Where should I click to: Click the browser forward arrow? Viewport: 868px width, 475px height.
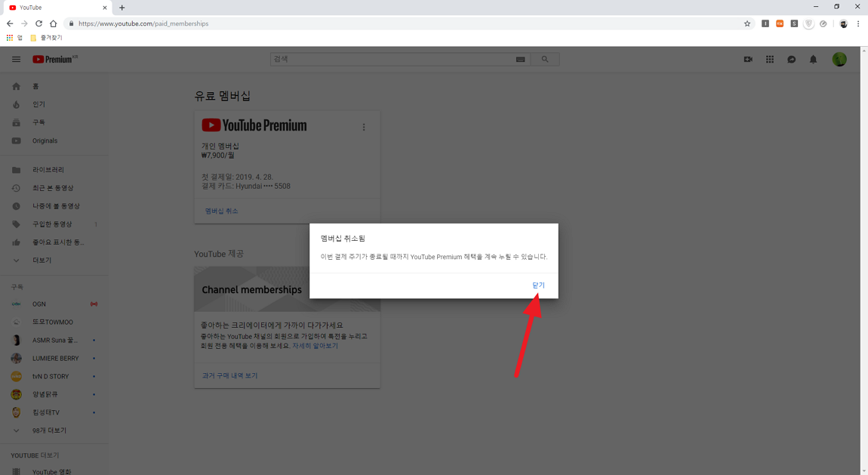click(24, 23)
